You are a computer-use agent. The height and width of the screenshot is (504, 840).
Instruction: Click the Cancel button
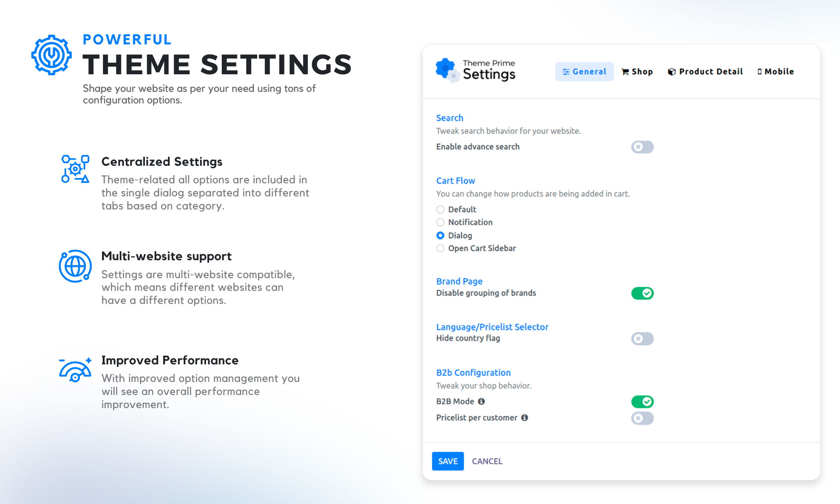[487, 461]
